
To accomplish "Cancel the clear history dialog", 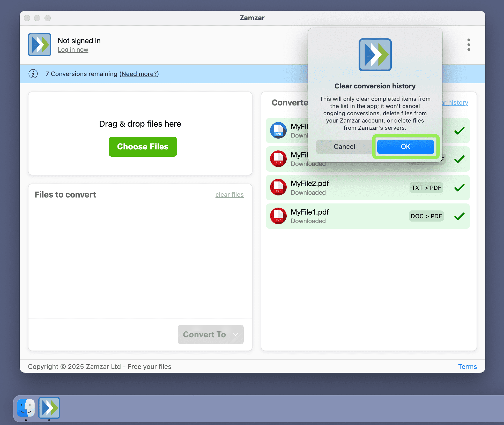I will click(344, 147).
